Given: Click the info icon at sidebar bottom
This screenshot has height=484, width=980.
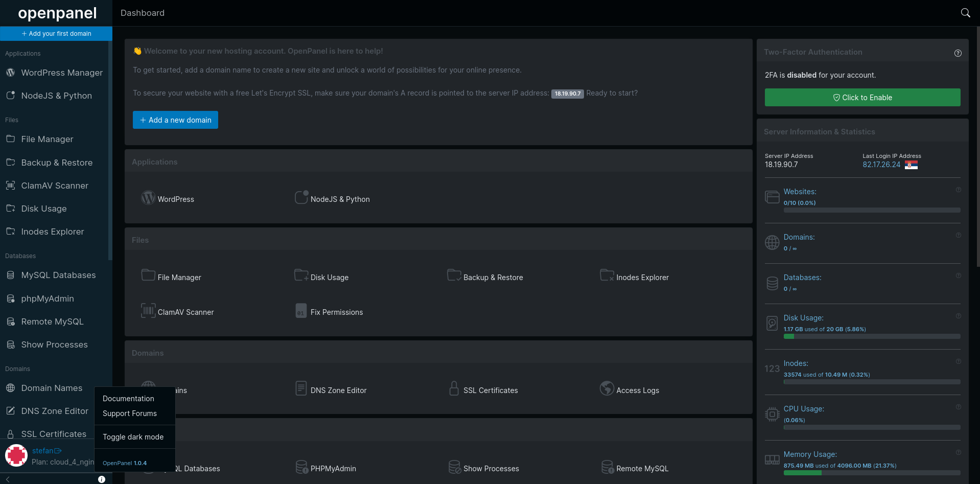Looking at the screenshot, I should 102,479.
